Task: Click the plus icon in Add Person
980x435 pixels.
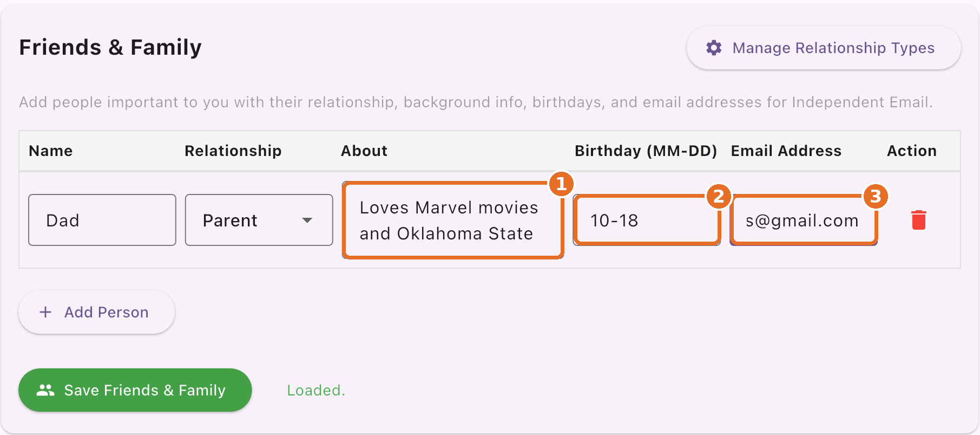Action: pos(45,312)
